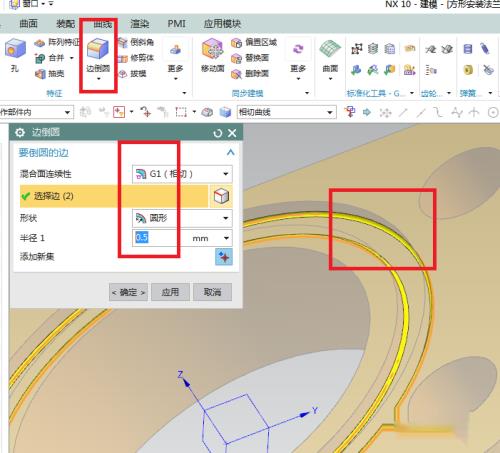Reset the Edge Blend dialog

click(218, 133)
